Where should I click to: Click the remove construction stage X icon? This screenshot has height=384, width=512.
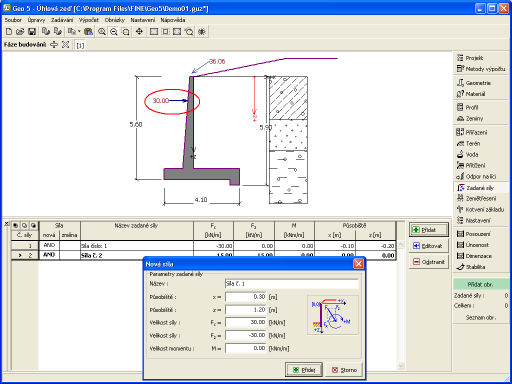pos(66,45)
